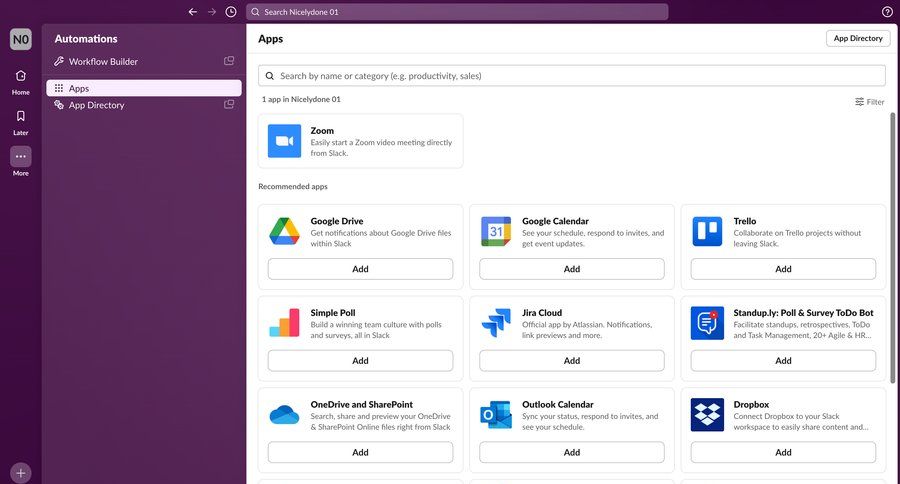Select App Directory in sidebar
Image resolution: width=900 pixels, height=484 pixels.
143,104
